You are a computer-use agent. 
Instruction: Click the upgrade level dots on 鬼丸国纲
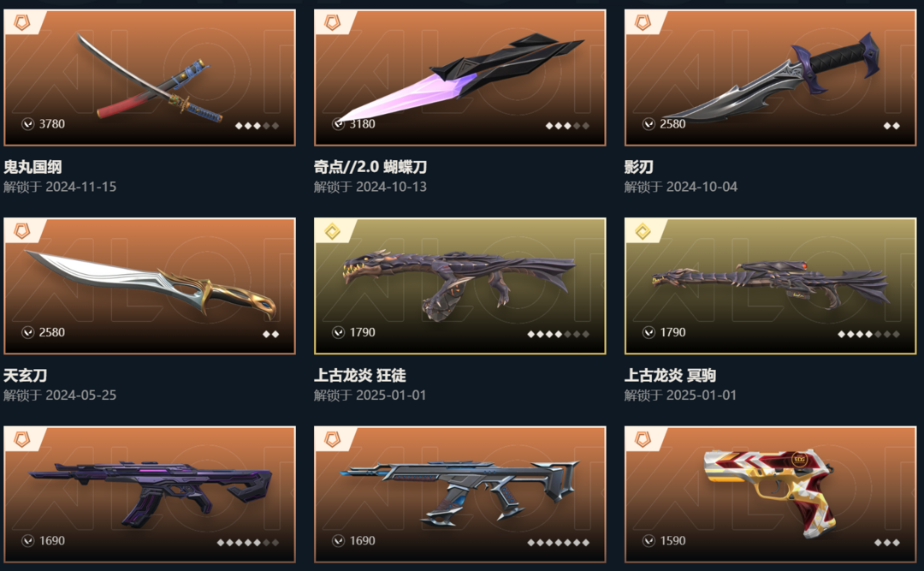257,126
